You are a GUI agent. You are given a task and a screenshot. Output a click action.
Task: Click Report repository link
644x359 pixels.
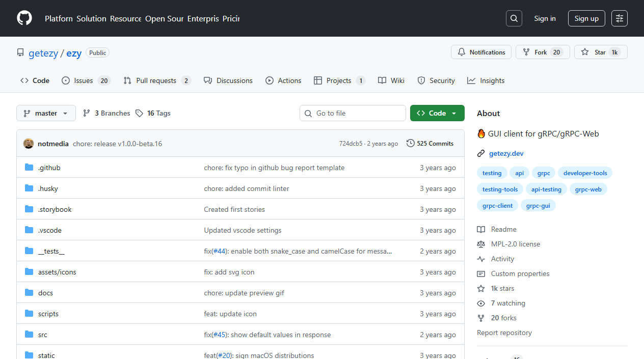(x=504, y=333)
